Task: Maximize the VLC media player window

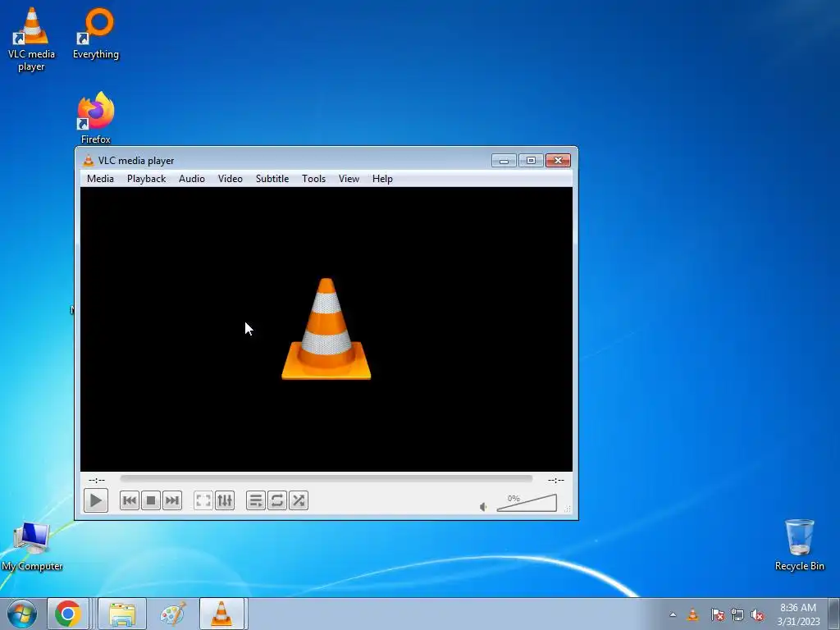Action: click(531, 160)
